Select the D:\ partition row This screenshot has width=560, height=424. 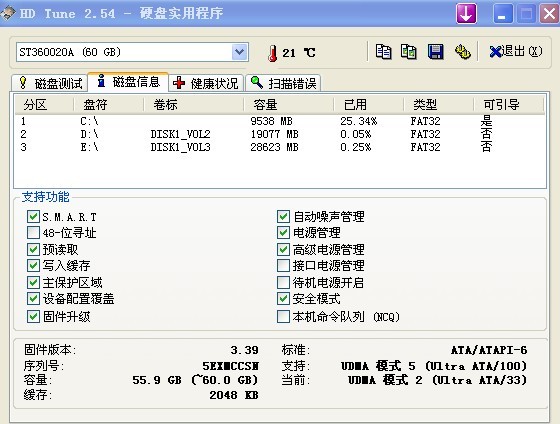(x=280, y=134)
